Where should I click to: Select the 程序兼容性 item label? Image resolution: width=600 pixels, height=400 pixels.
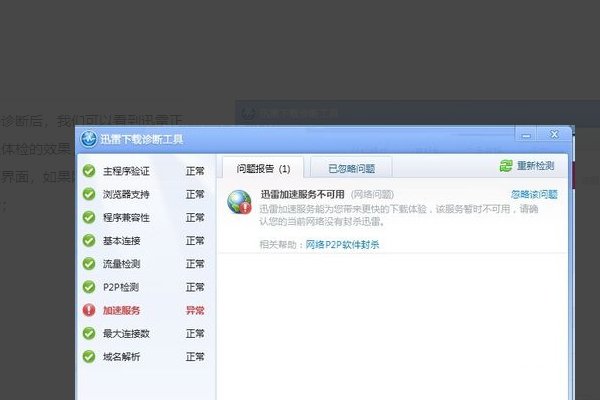pos(126,218)
